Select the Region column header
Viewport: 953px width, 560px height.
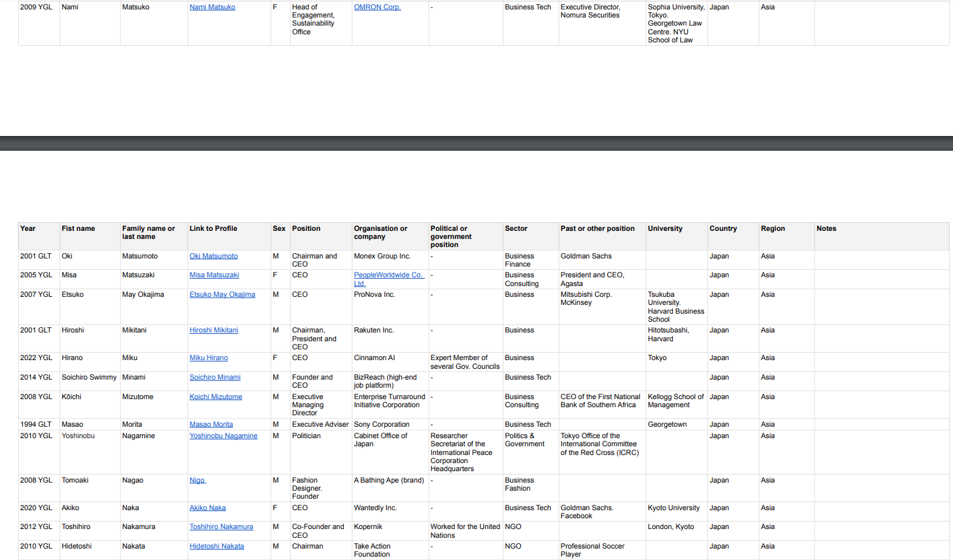[x=787, y=236]
